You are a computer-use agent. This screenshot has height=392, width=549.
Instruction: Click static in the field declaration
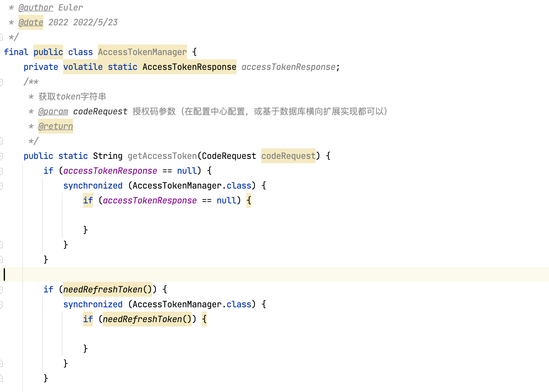(123, 67)
